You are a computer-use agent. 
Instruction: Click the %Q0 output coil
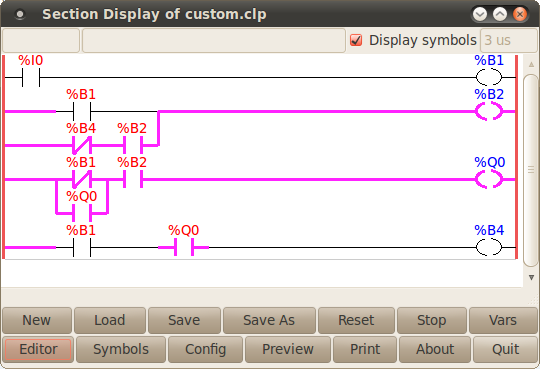tap(489, 179)
